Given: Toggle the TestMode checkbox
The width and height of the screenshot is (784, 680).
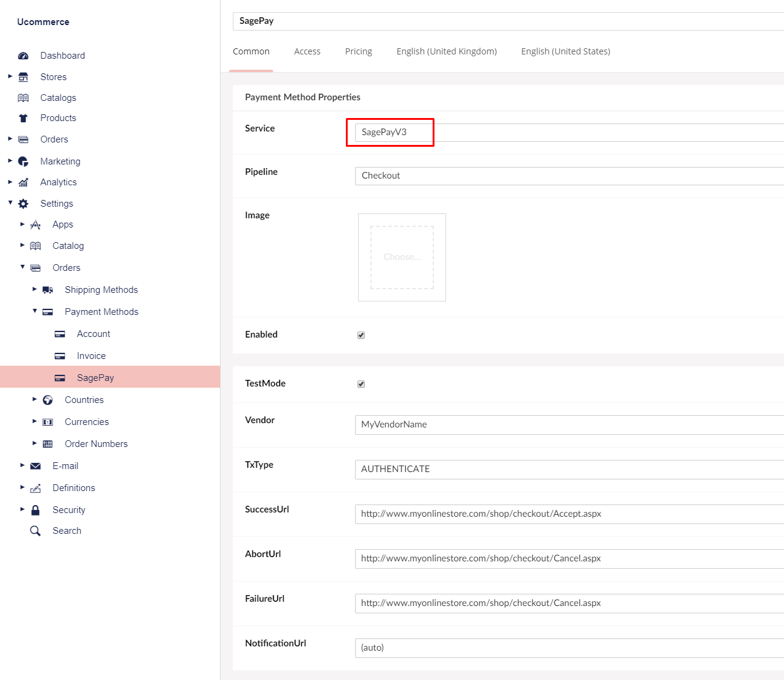Looking at the screenshot, I should 361,384.
